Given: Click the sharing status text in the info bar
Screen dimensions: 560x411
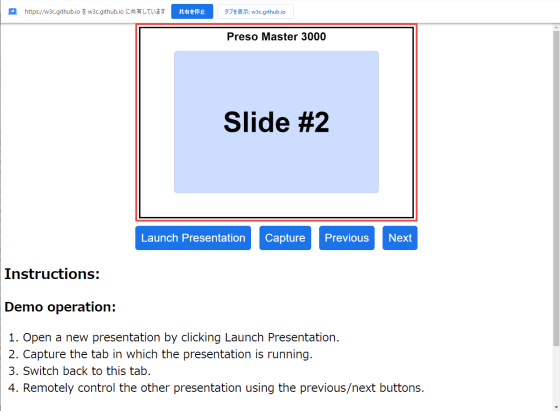Looking at the screenshot, I should (95, 11).
